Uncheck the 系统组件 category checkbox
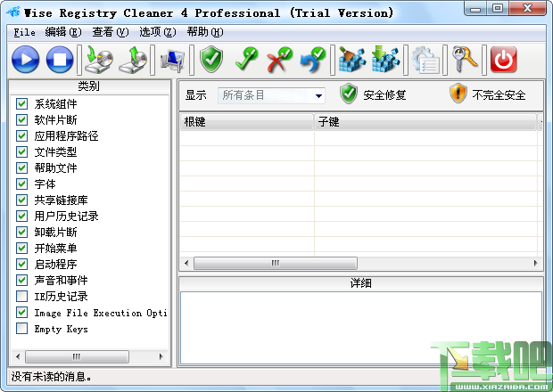The width and height of the screenshot is (553, 392). [22, 103]
